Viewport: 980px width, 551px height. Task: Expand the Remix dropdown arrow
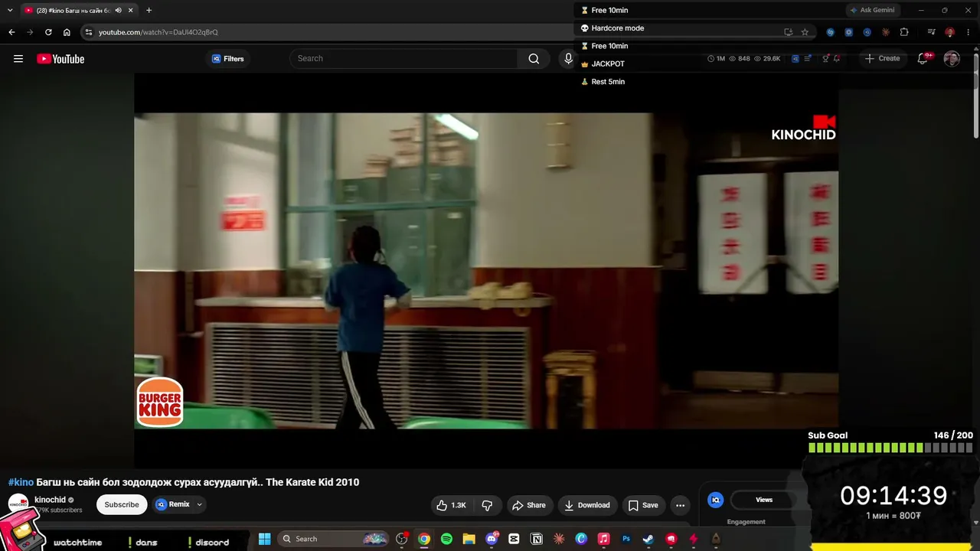coord(199,505)
